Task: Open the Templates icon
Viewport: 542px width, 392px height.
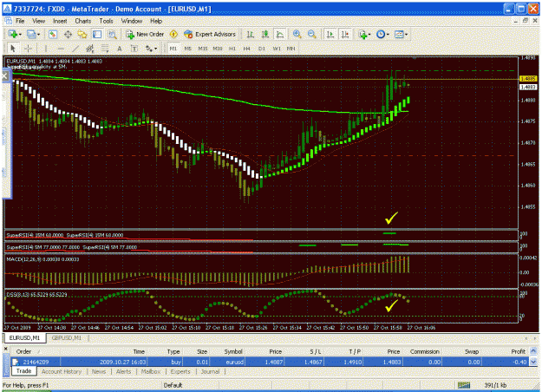Action: point(399,34)
